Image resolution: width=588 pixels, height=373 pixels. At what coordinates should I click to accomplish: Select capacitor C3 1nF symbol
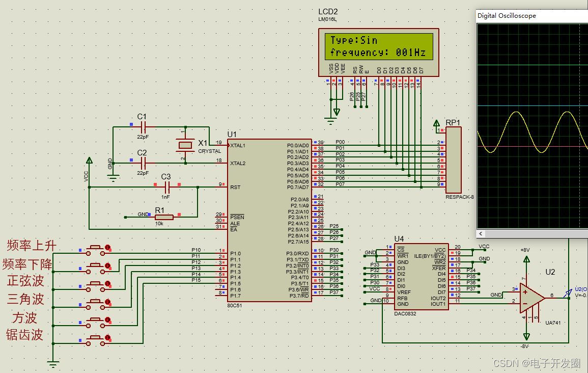(167, 187)
